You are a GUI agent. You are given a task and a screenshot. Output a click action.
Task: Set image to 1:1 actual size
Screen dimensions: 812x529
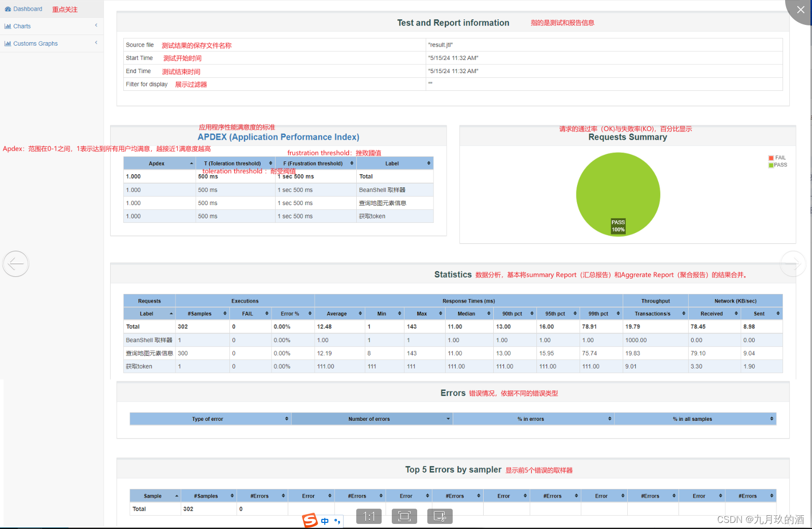[x=369, y=516]
